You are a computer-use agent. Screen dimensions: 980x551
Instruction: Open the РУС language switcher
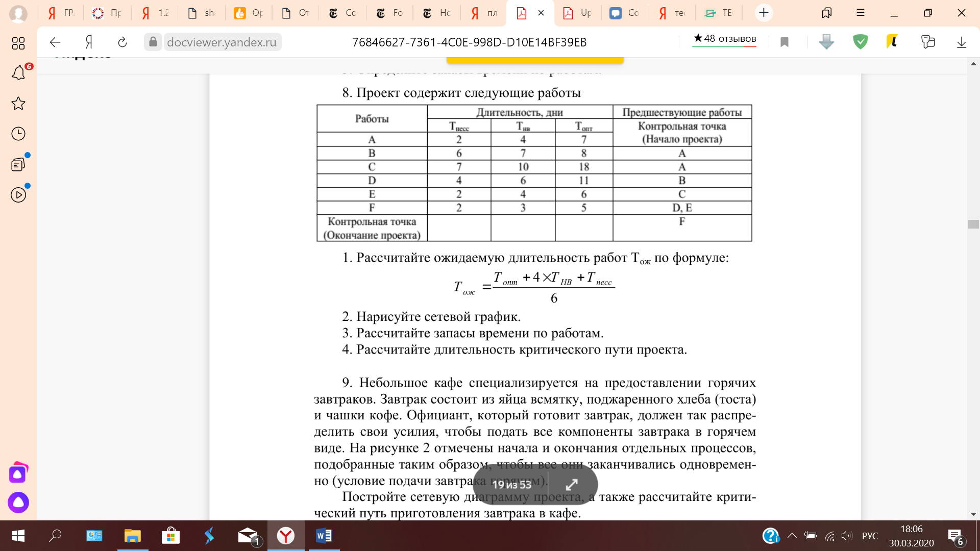[x=870, y=536]
